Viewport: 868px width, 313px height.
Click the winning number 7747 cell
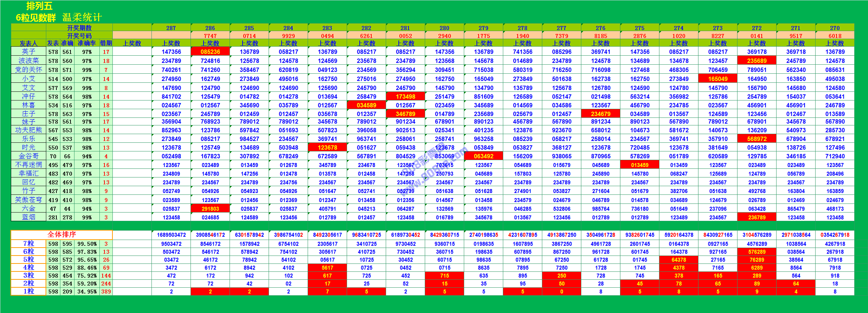coord(210,36)
